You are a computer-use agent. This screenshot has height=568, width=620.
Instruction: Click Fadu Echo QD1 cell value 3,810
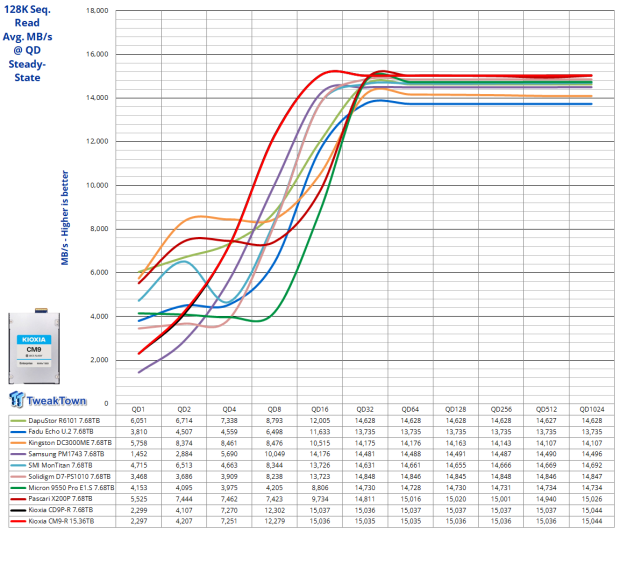tap(139, 432)
